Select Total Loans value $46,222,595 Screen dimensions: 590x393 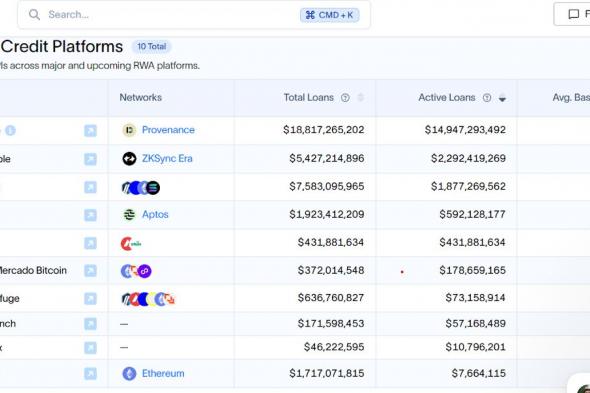coord(334,347)
